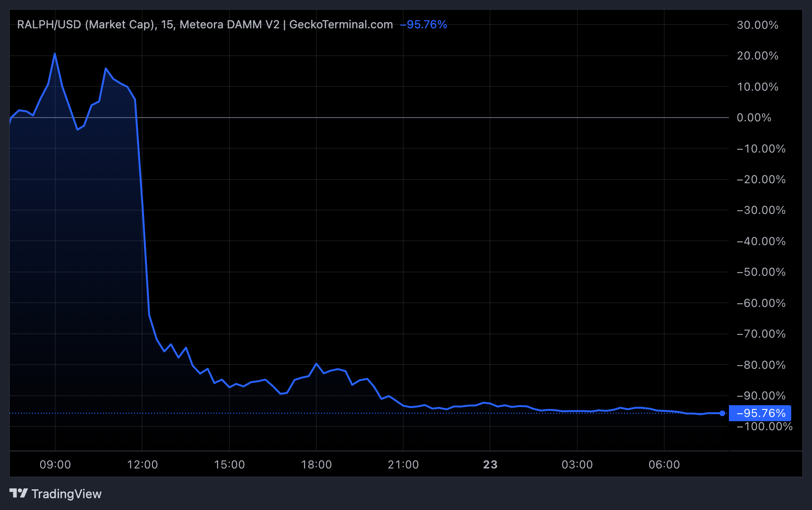Click the TradingView logo
Image resolution: width=812 pixels, height=510 pixels.
pyautogui.click(x=19, y=493)
